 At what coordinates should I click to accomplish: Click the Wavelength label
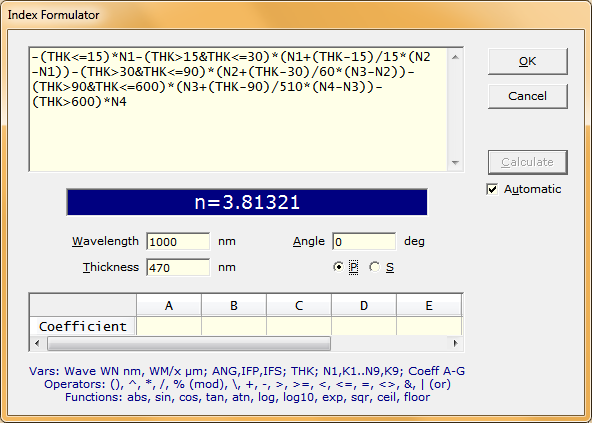105,241
